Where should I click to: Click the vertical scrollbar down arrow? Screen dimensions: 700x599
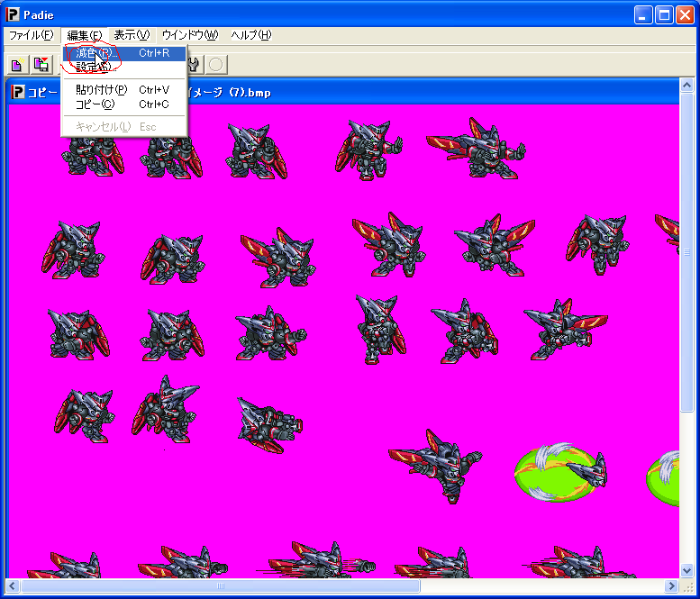(x=686, y=570)
